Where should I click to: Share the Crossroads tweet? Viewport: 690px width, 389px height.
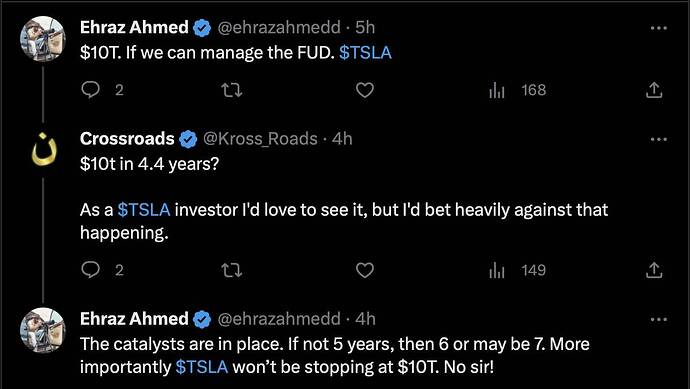(x=654, y=270)
